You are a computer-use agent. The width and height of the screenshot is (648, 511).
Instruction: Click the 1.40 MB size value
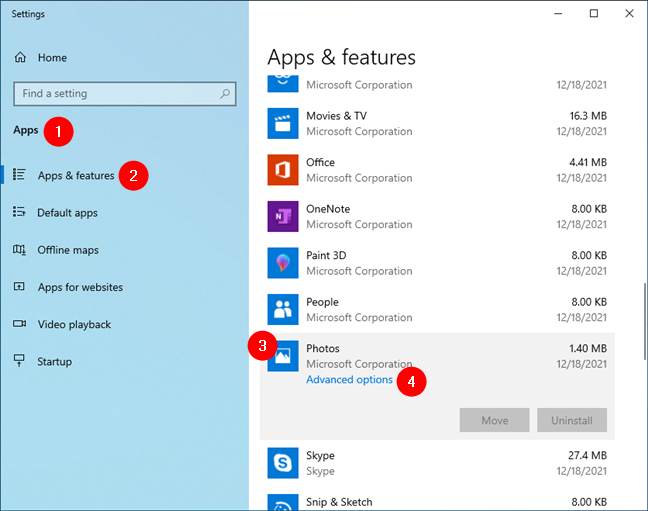point(588,349)
